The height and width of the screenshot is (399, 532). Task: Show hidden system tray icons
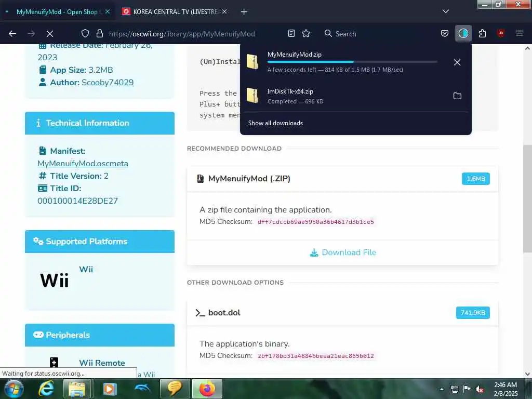pyautogui.click(x=442, y=389)
